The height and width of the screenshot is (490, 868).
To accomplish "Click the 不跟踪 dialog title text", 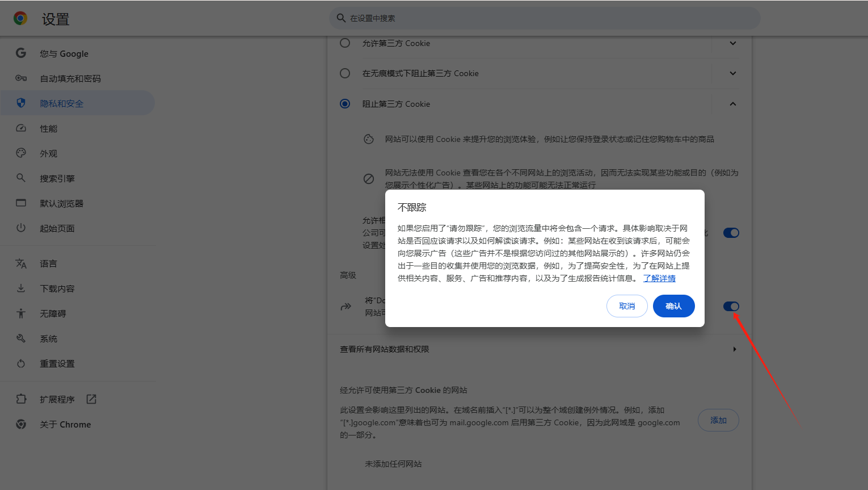I will coord(412,207).
